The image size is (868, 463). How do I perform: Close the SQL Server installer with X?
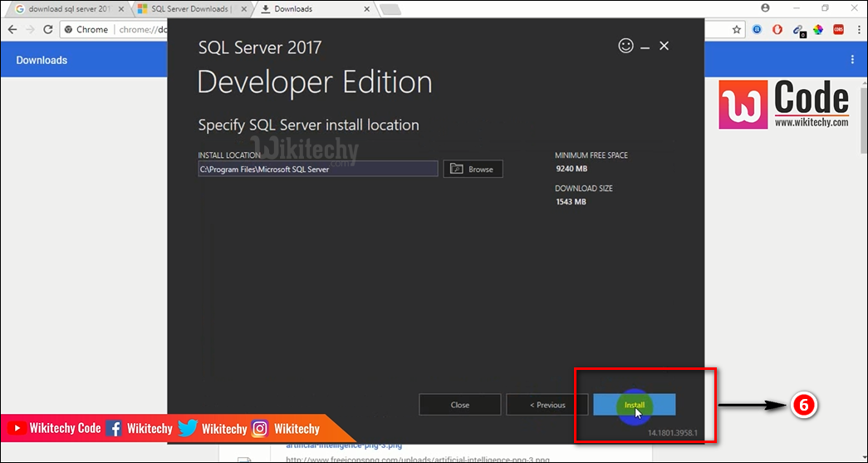pyautogui.click(x=664, y=46)
